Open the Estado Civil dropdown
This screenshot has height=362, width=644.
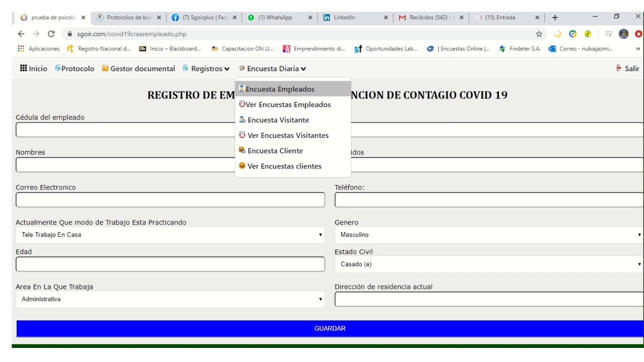(x=489, y=264)
